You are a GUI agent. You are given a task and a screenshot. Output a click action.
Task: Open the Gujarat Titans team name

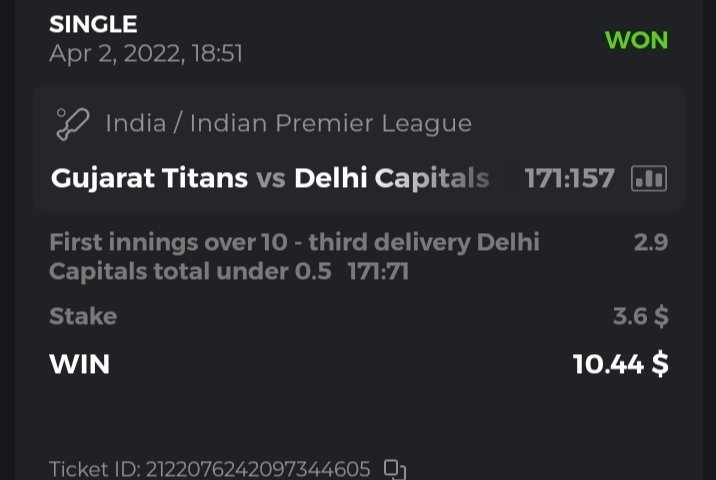point(149,179)
